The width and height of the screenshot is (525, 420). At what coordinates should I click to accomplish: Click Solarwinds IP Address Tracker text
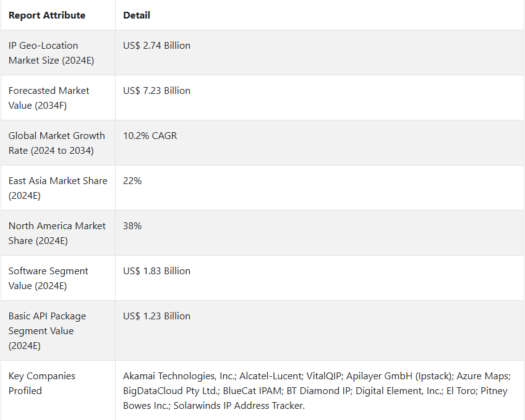click(239, 406)
